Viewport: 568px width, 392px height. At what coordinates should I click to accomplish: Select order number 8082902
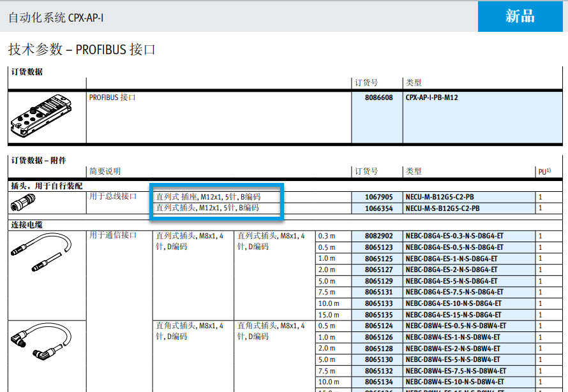378,236
